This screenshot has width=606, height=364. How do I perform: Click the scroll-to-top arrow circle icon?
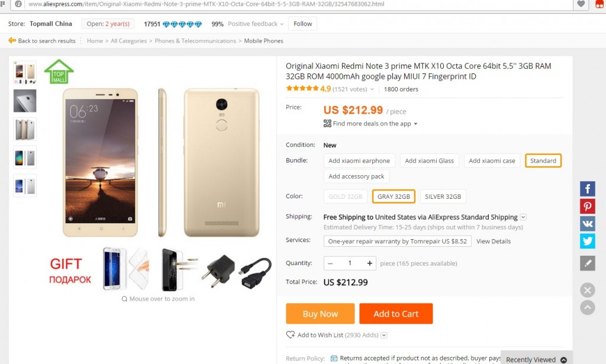click(x=587, y=307)
